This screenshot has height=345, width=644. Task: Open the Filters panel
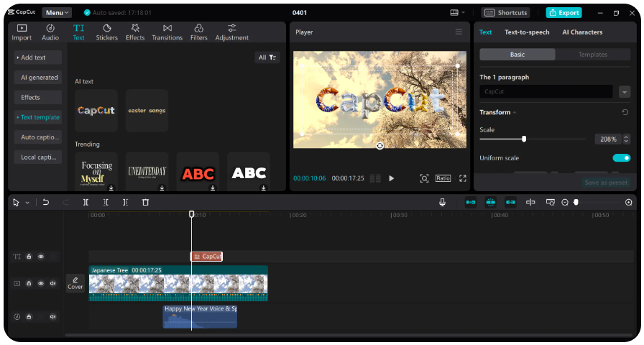click(199, 32)
